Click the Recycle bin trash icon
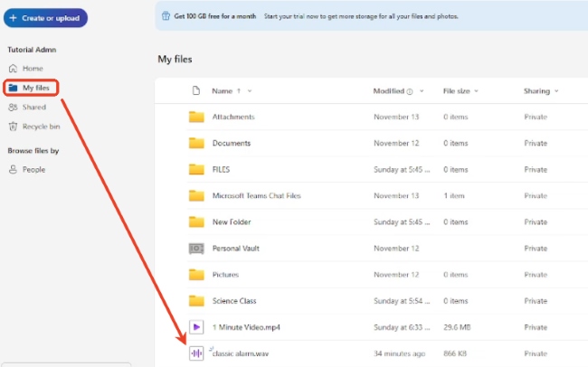 [14, 127]
